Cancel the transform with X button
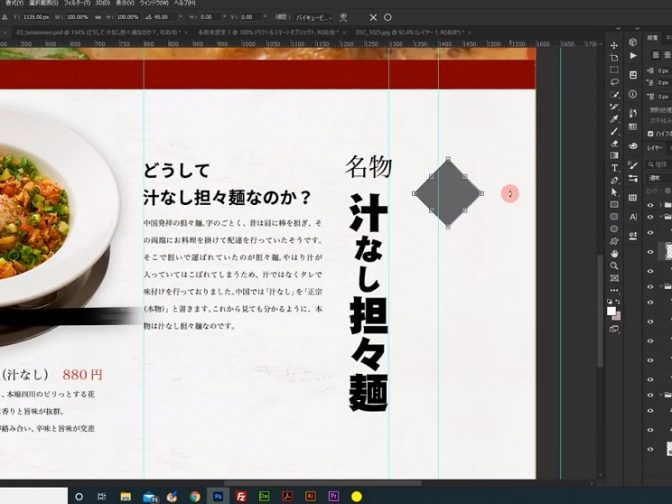This screenshot has height=504, width=672. 373,18
